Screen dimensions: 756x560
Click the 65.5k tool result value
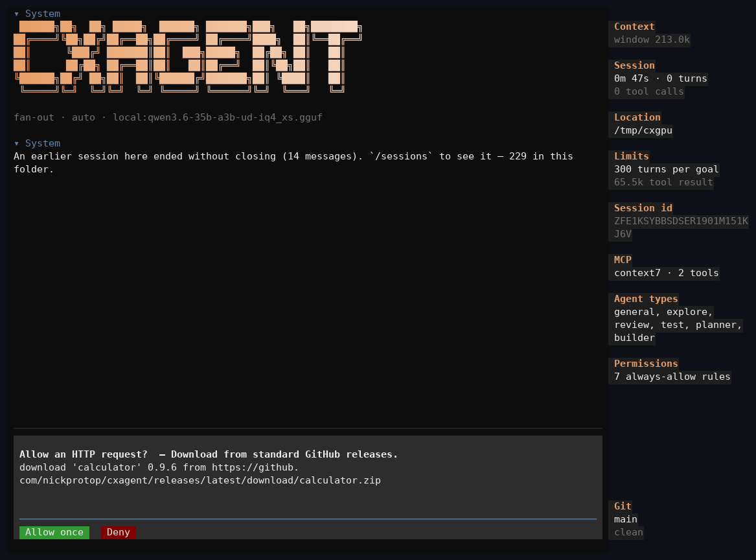663,182
